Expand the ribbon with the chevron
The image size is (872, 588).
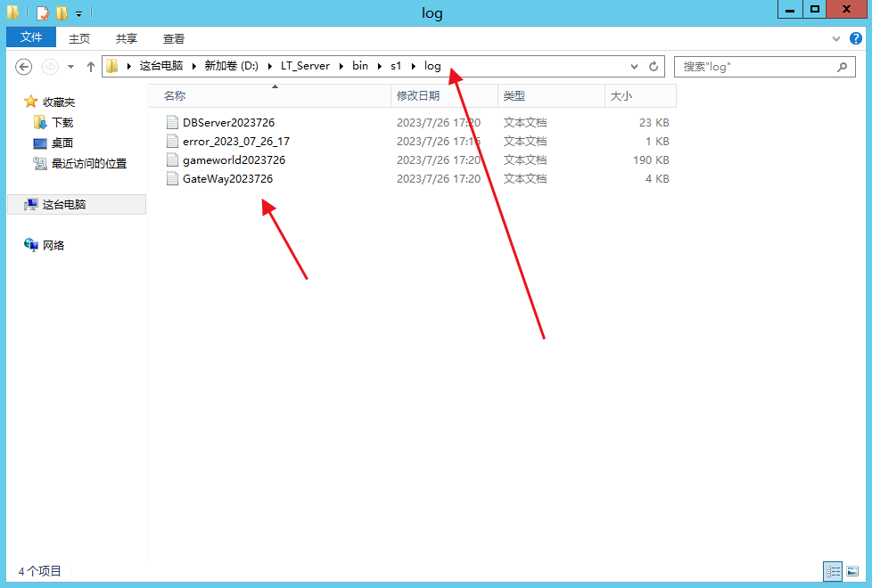pos(836,38)
